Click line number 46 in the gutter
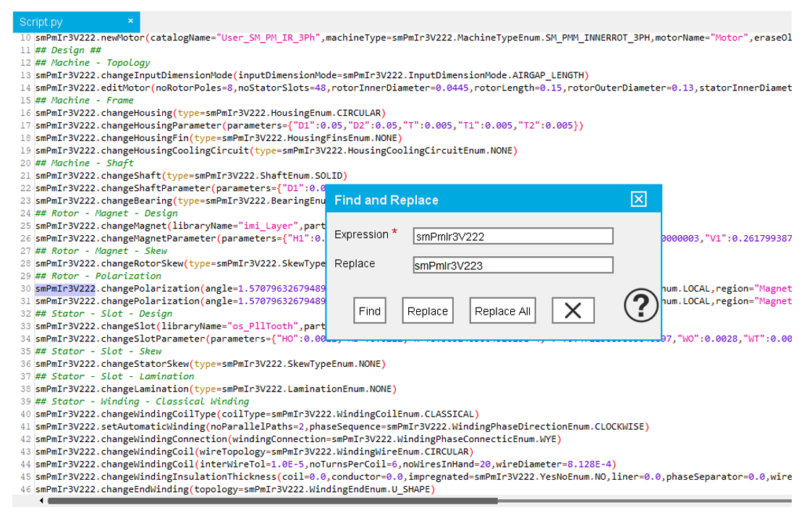The height and width of the screenshot is (526, 812). (x=25, y=490)
